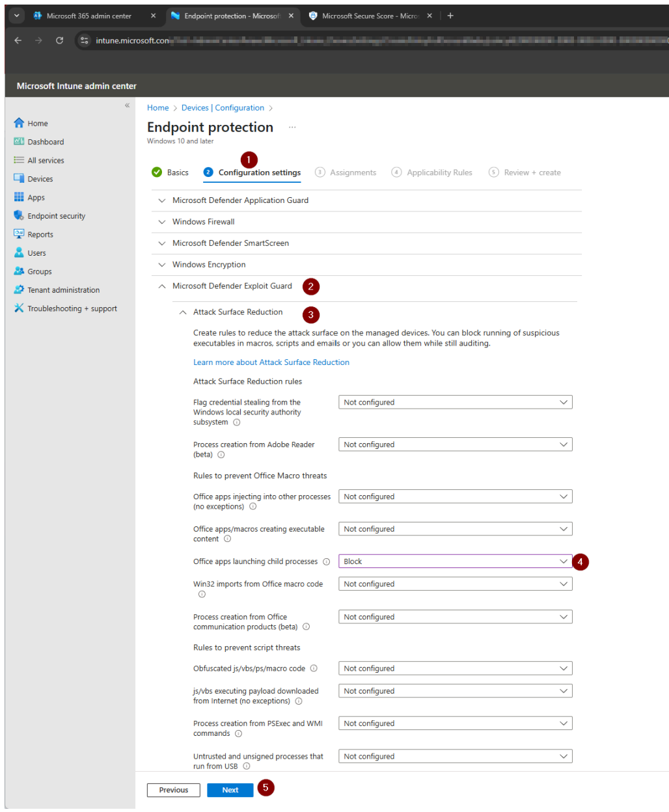
Task: Open Learn more about Attack Surface Reduction
Action: click(271, 362)
